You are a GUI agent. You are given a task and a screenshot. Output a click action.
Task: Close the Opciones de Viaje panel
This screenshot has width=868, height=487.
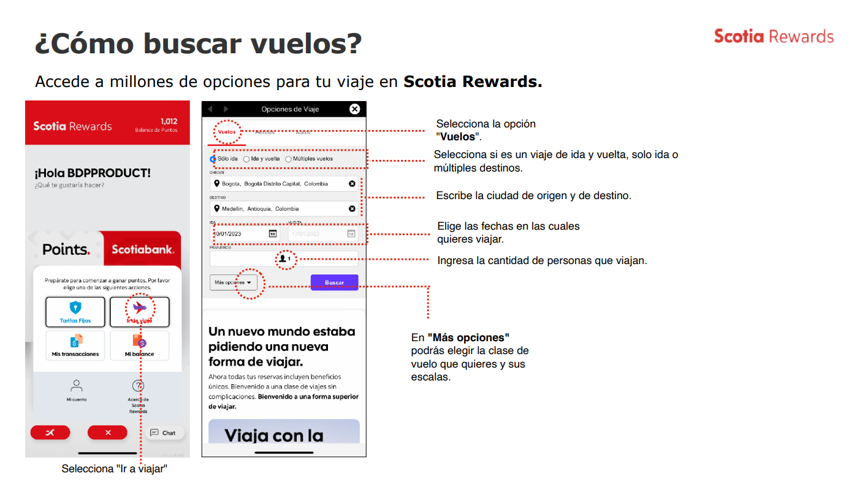pyautogui.click(x=354, y=109)
